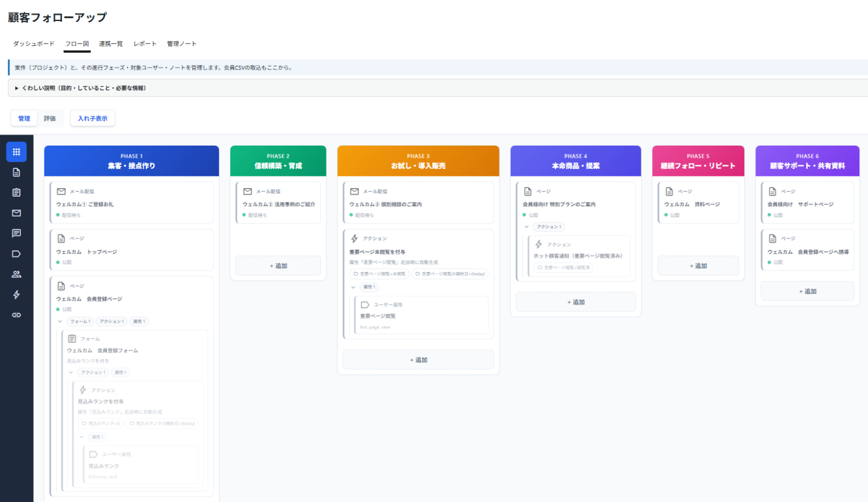Screen dimensions: 868x502
Task: Add an item to Phase 4 本命商品・提案
Action: [x=576, y=302]
